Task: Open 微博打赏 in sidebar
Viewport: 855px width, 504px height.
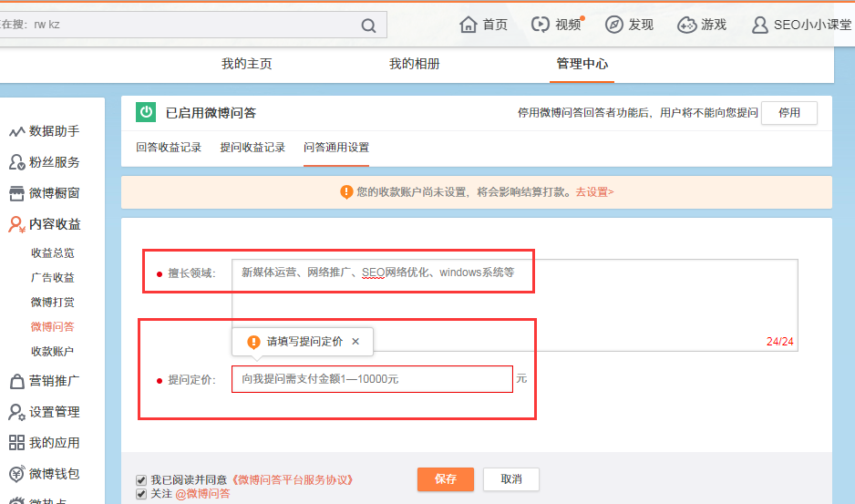Action: point(52,303)
